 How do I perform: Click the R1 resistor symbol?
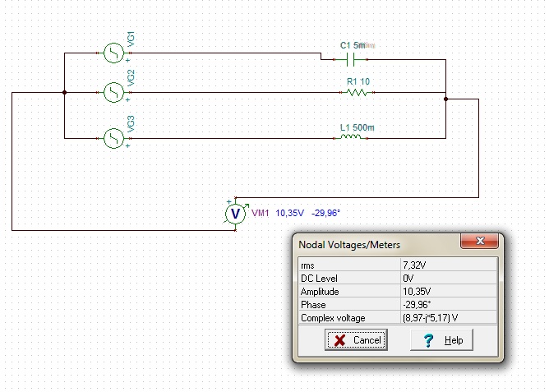[x=356, y=93]
